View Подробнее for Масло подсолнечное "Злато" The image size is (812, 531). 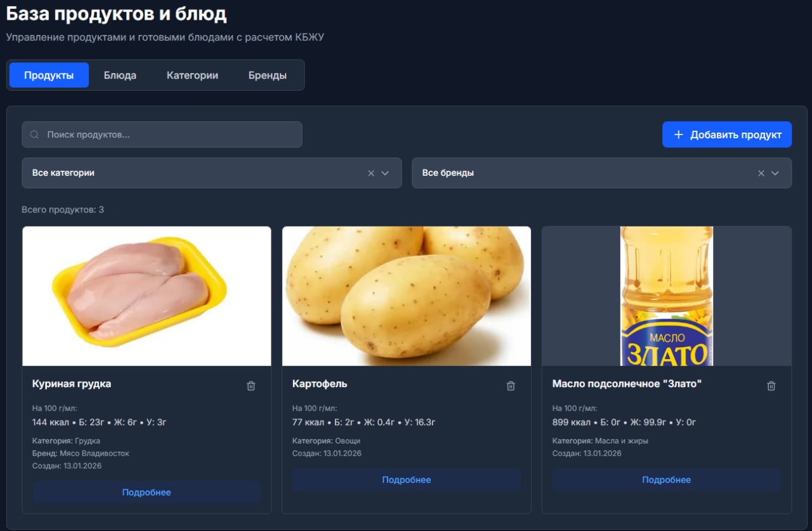pos(666,480)
